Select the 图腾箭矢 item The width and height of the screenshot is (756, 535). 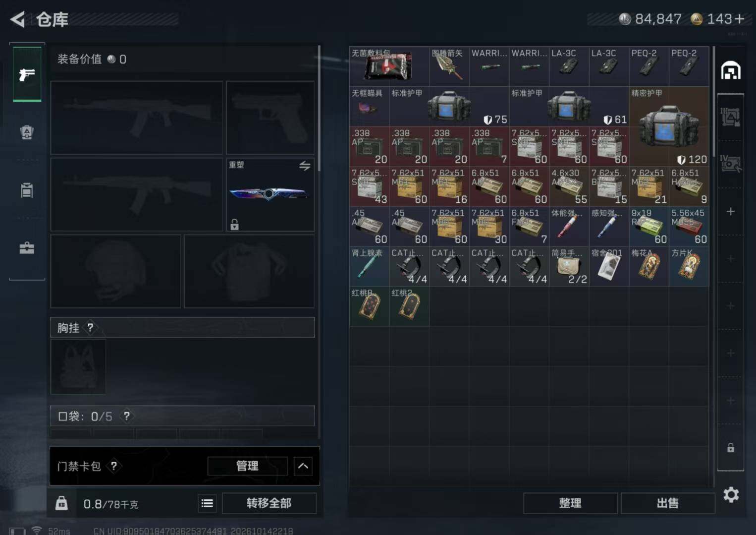click(449, 66)
